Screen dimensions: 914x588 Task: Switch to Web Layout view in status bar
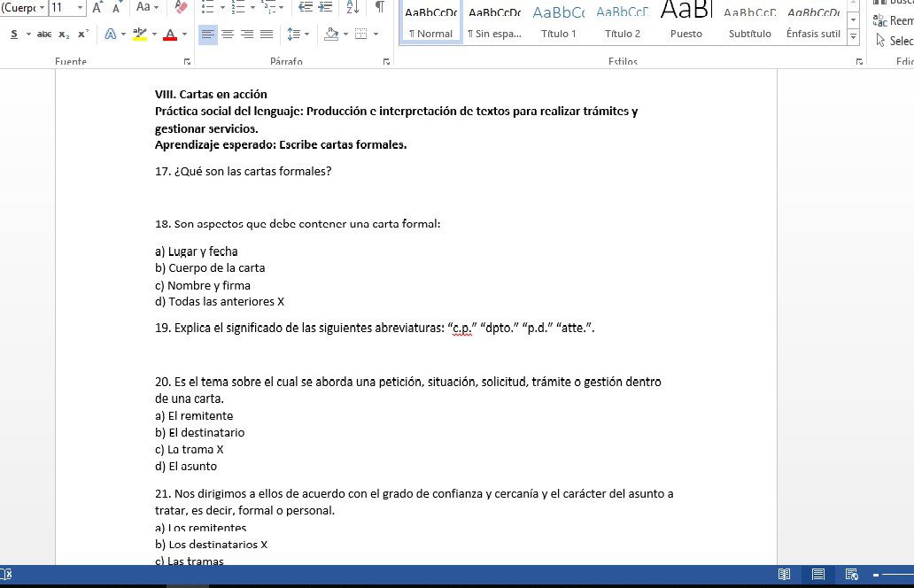[x=852, y=575]
